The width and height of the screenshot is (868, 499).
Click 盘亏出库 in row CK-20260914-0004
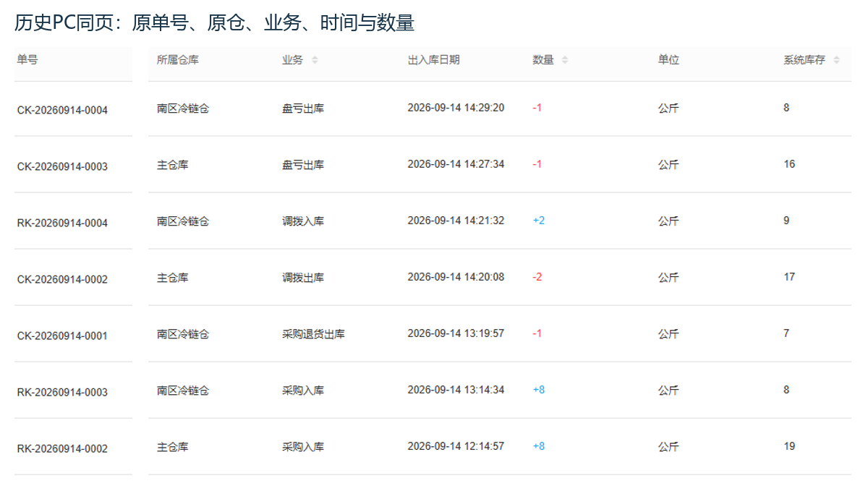click(303, 108)
